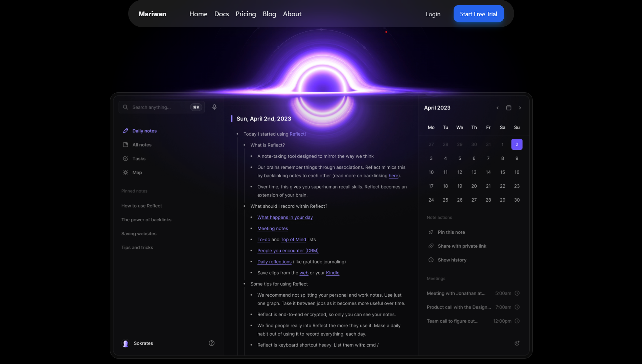Open pinned note Tips and tricks
Image resolution: width=642 pixels, height=364 pixels.
pyautogui.click(x=137, y=248)
